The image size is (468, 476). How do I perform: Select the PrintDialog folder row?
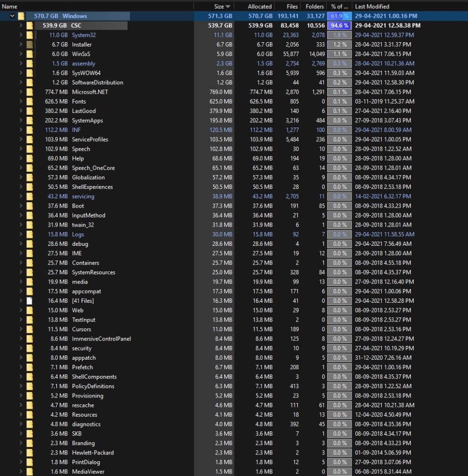pyautogui.click(x=234, y=462)
